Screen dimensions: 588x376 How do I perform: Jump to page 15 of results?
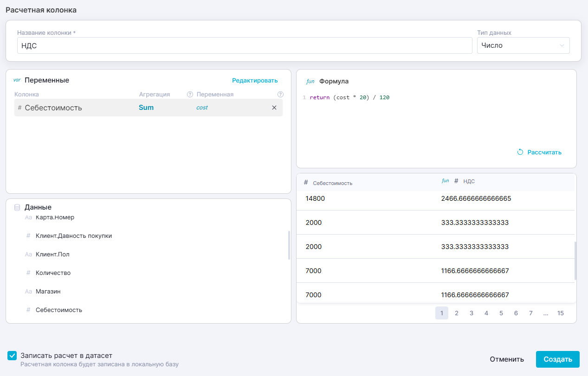[561, 313]
